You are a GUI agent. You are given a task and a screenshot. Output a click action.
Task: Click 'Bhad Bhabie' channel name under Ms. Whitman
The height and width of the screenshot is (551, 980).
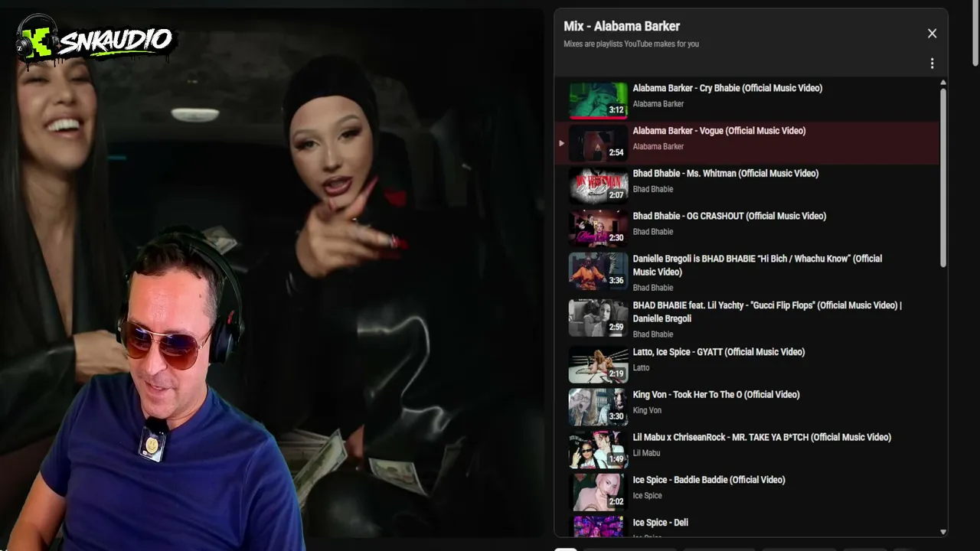pos(652,190)
